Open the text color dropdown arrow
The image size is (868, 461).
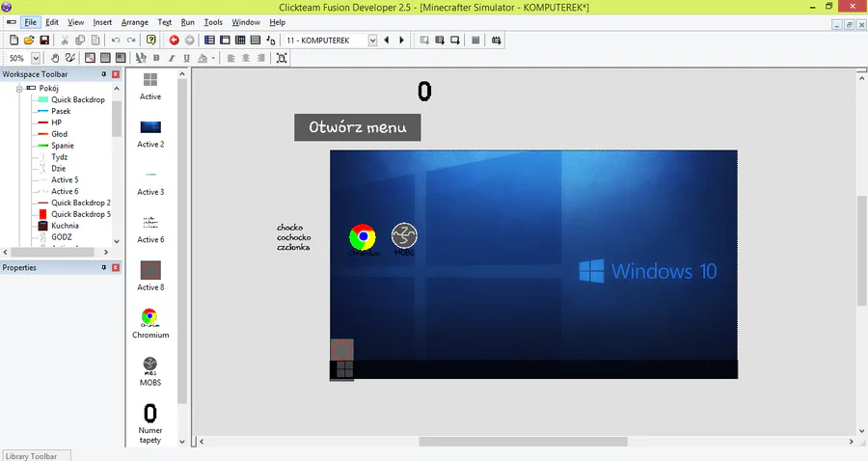213,58
